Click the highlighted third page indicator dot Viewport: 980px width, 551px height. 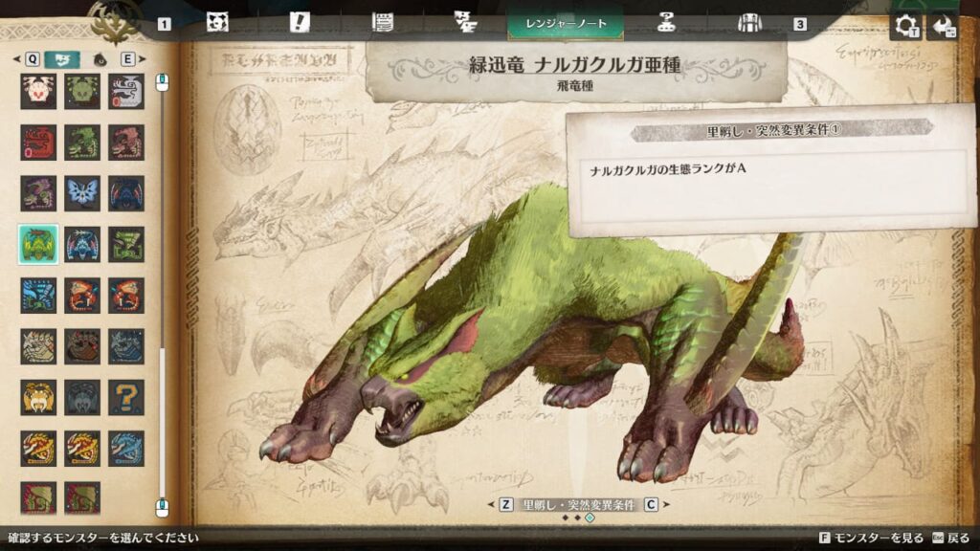(x=590, y=518)
